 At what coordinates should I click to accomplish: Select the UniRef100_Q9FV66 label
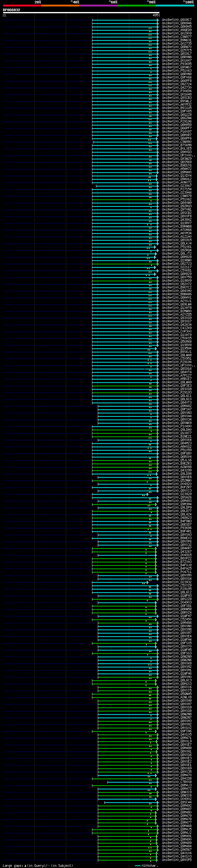point(176,78)
